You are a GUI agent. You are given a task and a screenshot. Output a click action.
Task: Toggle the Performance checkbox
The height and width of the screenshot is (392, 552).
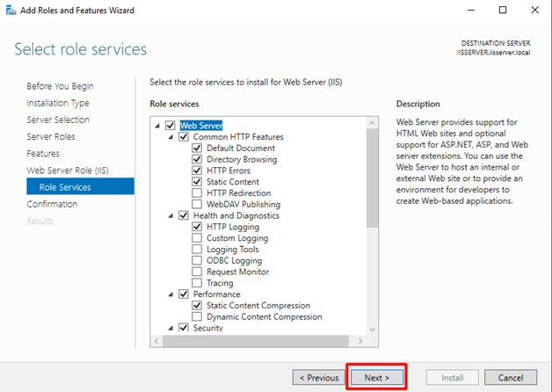click(x=184, y=294)
